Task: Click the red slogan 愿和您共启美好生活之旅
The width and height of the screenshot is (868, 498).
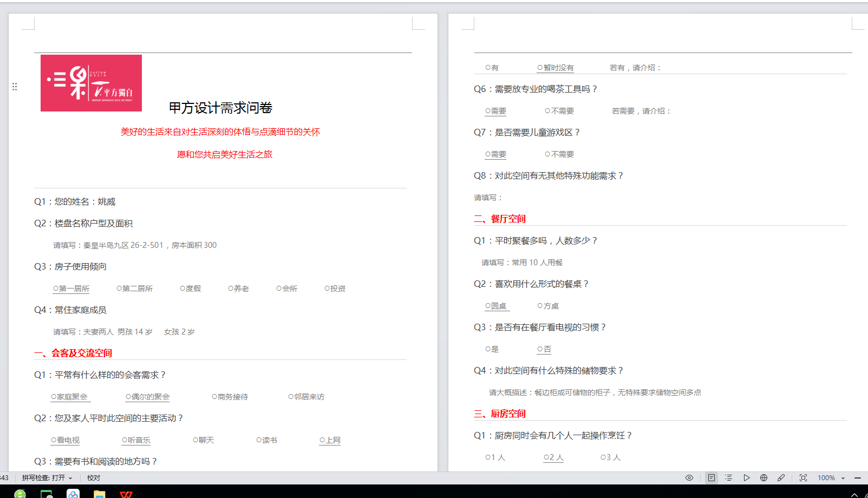Action: (225, 154)
